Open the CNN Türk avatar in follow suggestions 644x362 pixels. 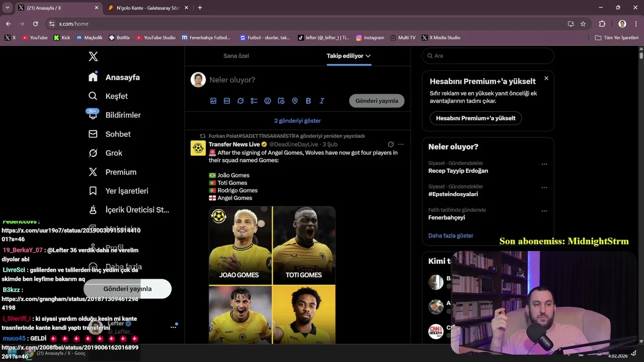tap(436, 331)
